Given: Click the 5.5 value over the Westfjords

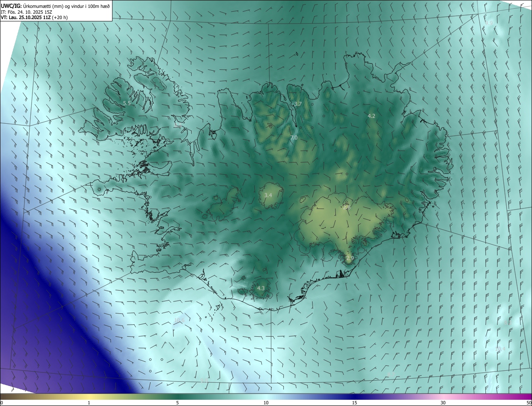Looking at the screenshot, I should click(x=127, y=103).
